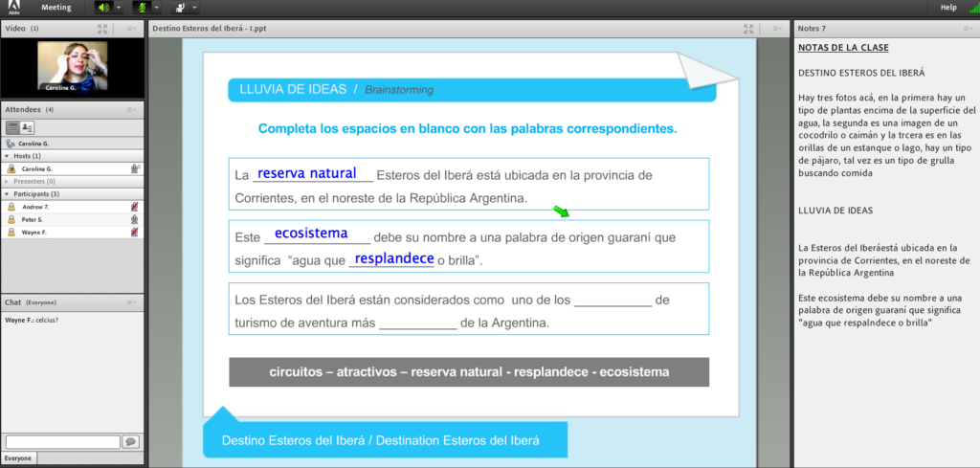Toggle the speaker audio icon
This screenshot has width=980, height=468.
102,7
